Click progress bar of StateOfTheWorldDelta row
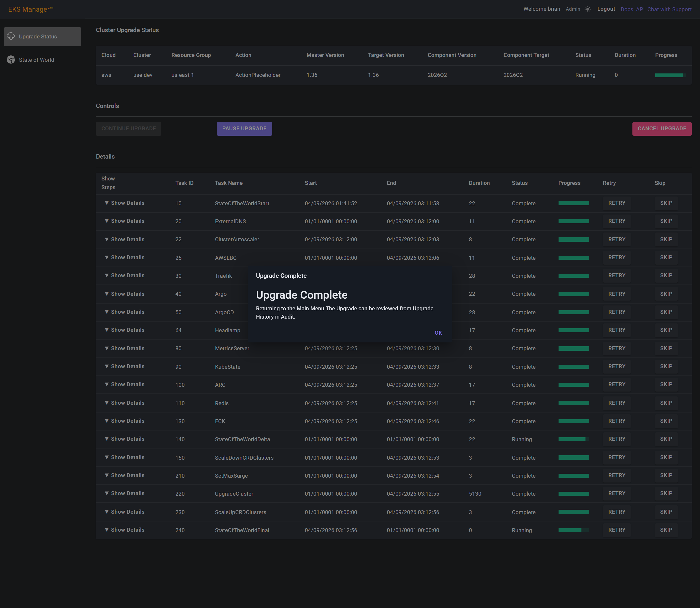Image resolution: width=700 pixels, height=608 pixels. [x=574, y=439]
